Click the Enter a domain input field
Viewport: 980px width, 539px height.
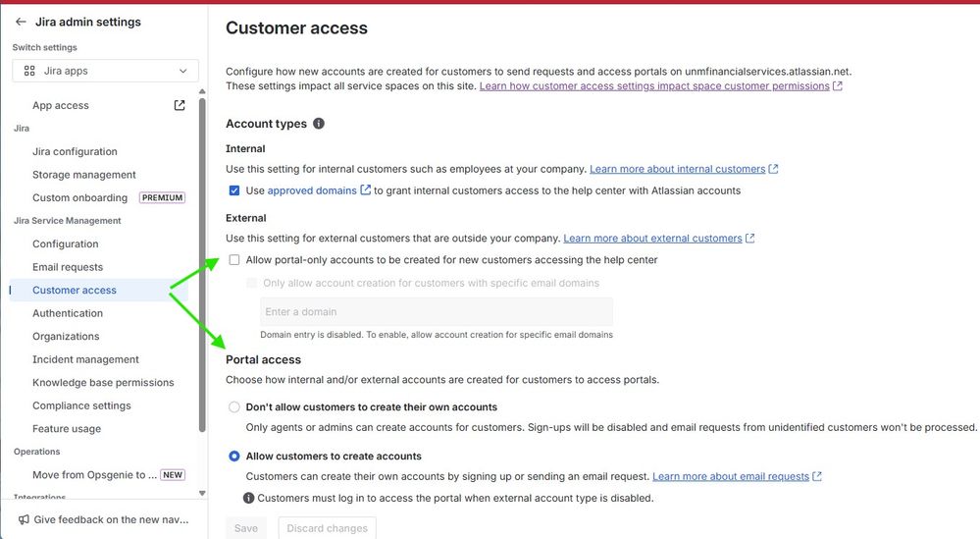click(x=437, y=312)
